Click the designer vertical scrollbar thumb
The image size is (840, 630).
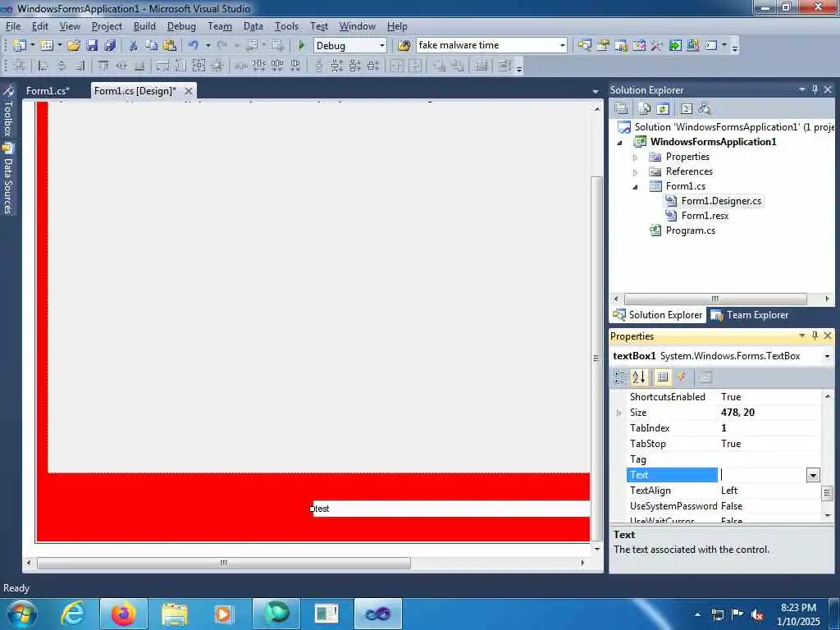(x=596, y=358)
